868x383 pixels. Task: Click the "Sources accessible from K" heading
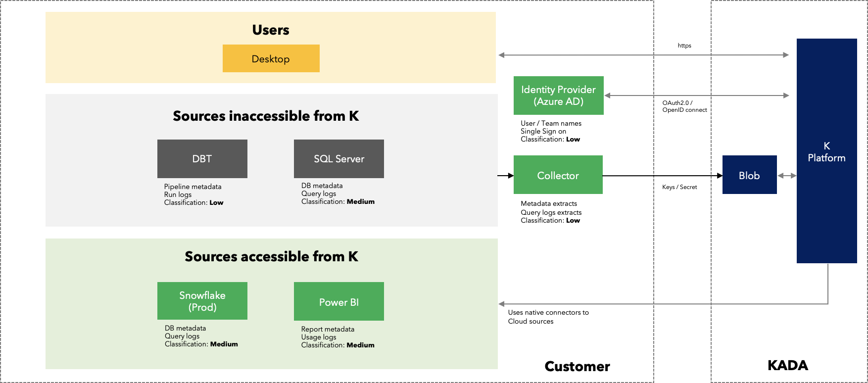271,256
